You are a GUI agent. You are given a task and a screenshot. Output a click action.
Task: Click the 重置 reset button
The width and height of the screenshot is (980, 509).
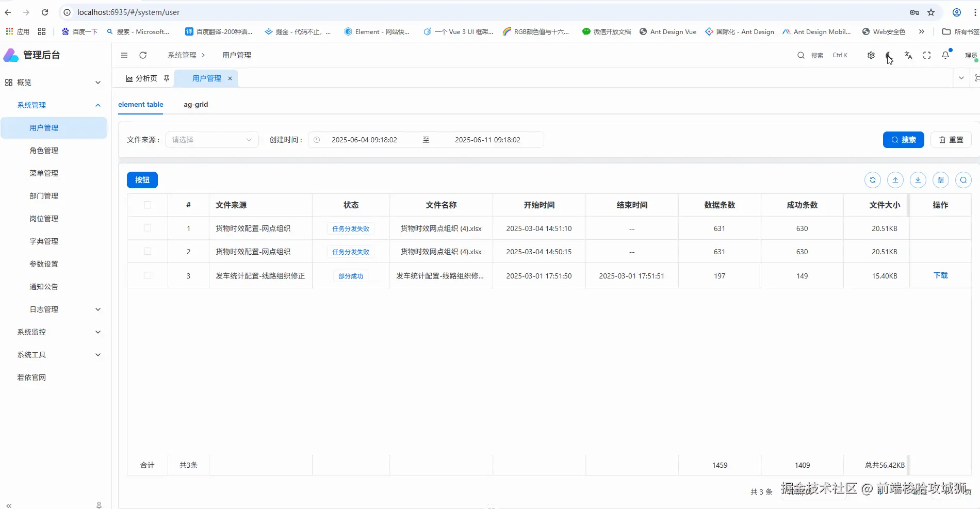tap(951, 140)
